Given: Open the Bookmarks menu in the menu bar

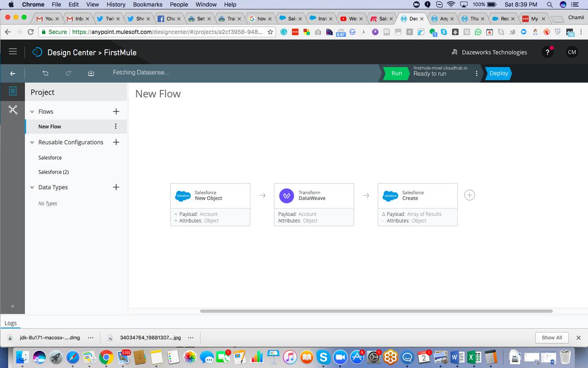Looking at the screenshot, I should [x=147, y=4].
